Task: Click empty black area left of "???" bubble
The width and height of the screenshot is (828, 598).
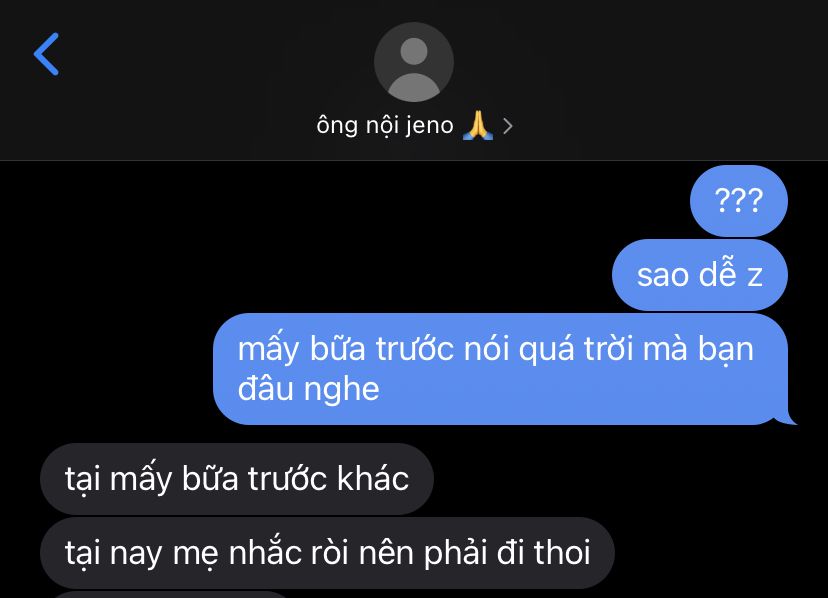Action: tap(343, 201)
